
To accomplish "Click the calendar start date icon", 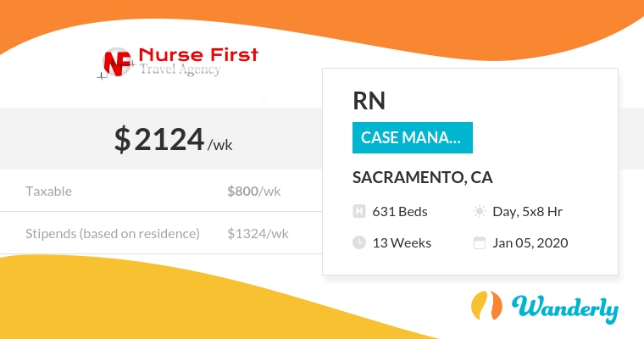I will point(480,242).
